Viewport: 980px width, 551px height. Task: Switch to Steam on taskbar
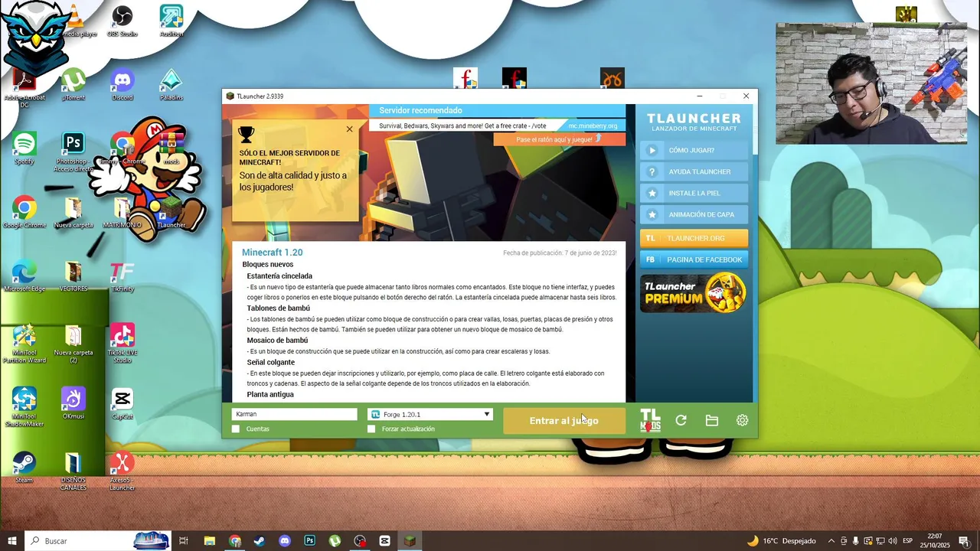(x=260, y=540)
